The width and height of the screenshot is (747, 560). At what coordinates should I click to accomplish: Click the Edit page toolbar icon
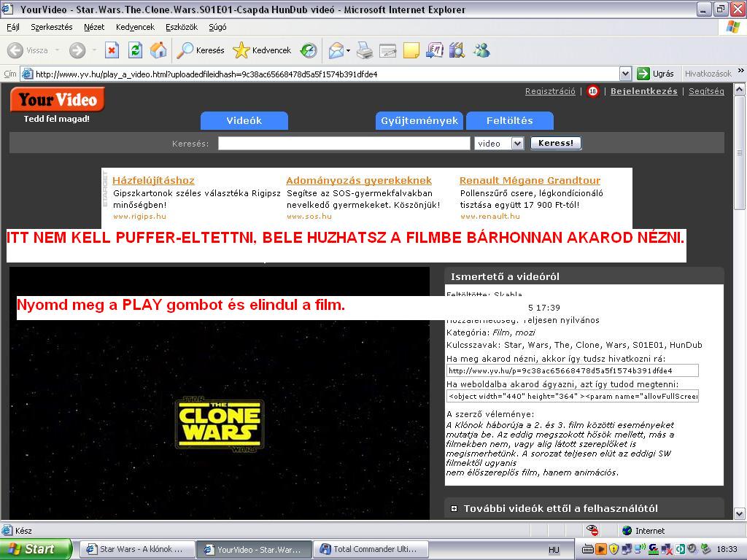pyautogui.click(x=388, y=50)
